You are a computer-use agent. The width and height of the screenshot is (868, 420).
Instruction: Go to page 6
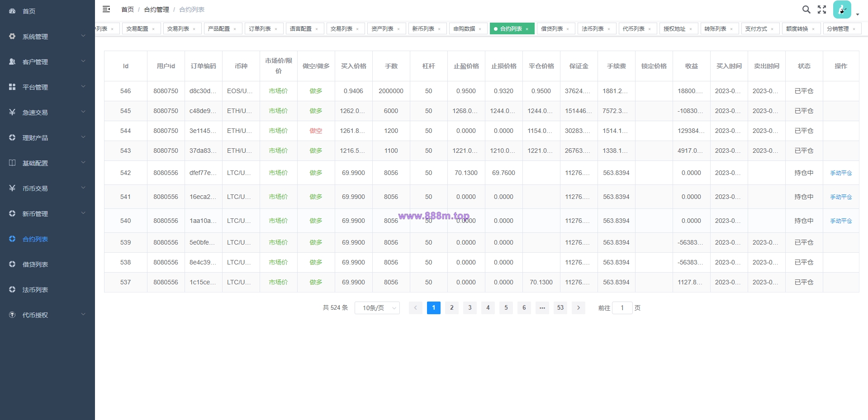(x=524, y=308)
